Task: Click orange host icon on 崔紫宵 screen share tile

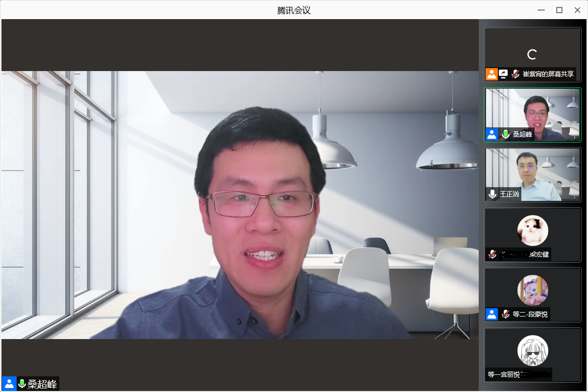Action: tap(491, 74)
